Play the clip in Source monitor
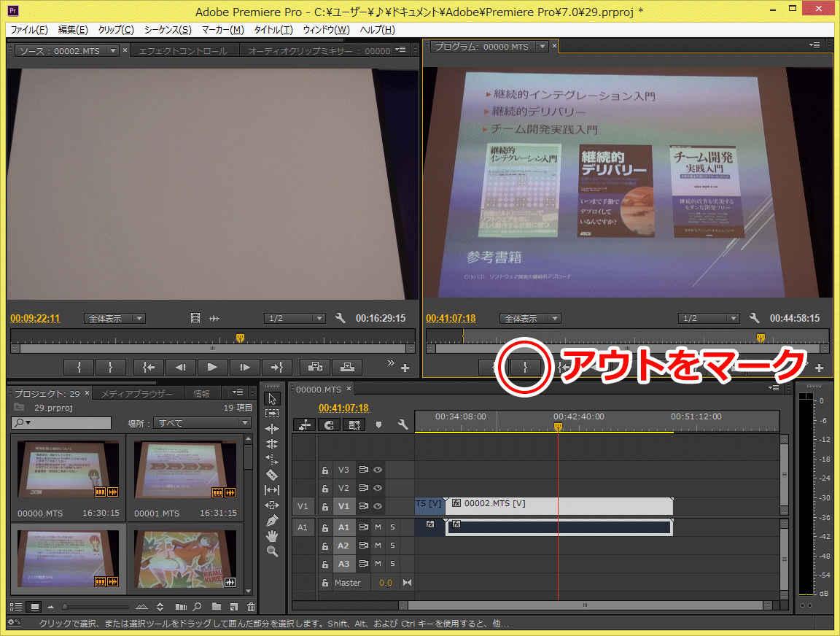The width and height of the screenshot is (840, 636). (212, 367)
